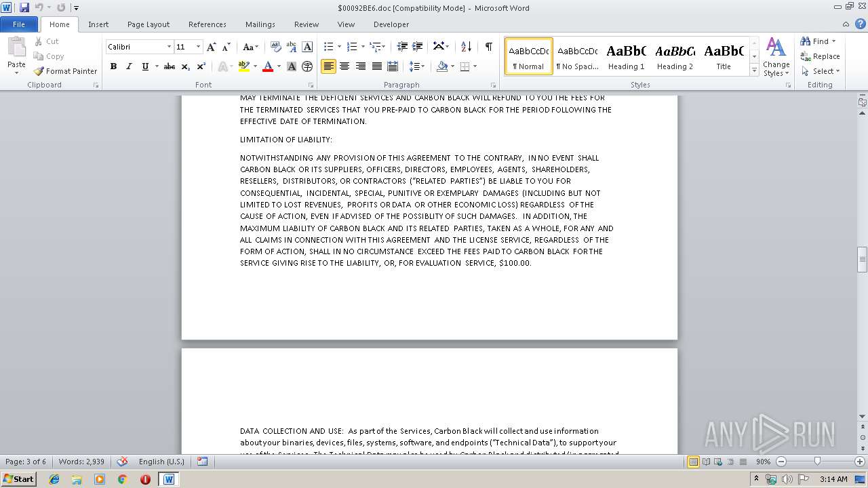868x488 pixels.
Task: Toggle Subscript formatting
Action: tap(185, 66)
